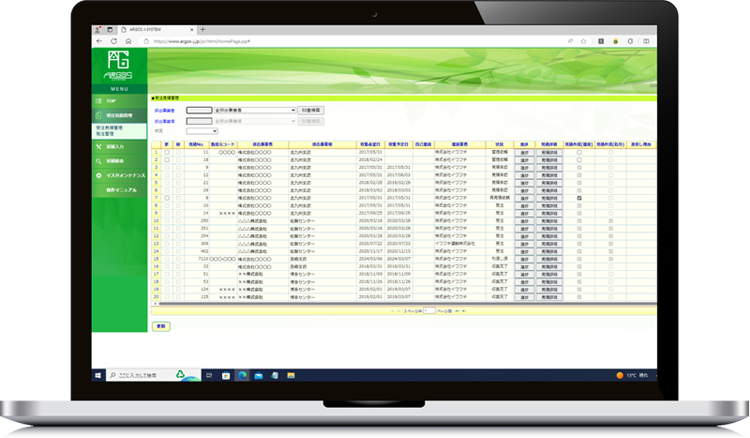Screen dimensions: 750x438
Task: Tick the second-column checkbox in row 2
Action: [178, 158]
